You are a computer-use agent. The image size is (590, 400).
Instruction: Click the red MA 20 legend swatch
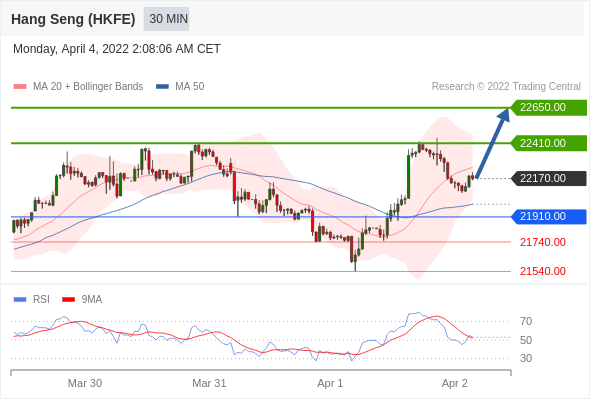pyautogui.click(x=20, y=87)
